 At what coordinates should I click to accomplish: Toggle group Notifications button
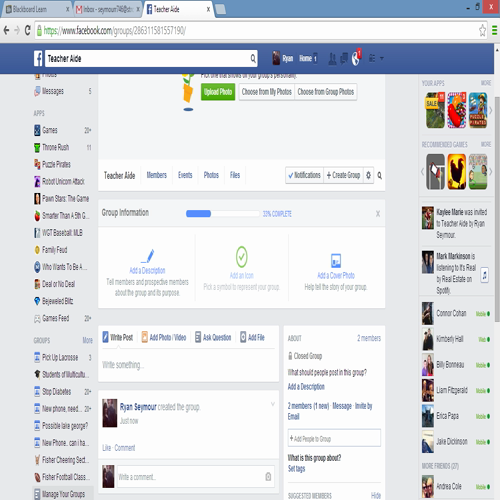coord(304,175)
